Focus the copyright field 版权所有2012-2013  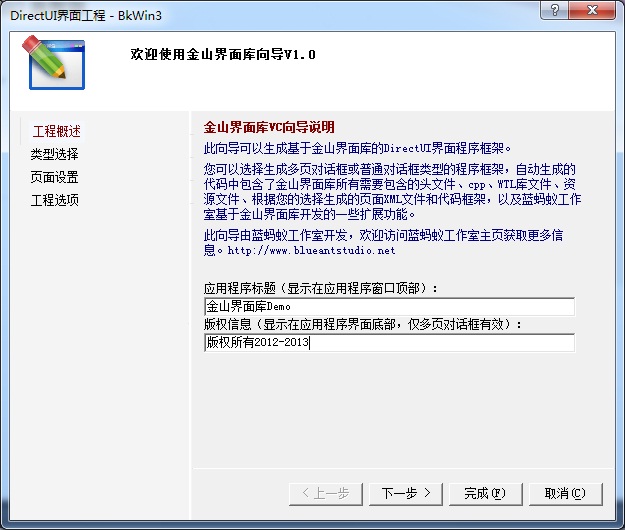[389, 342]
